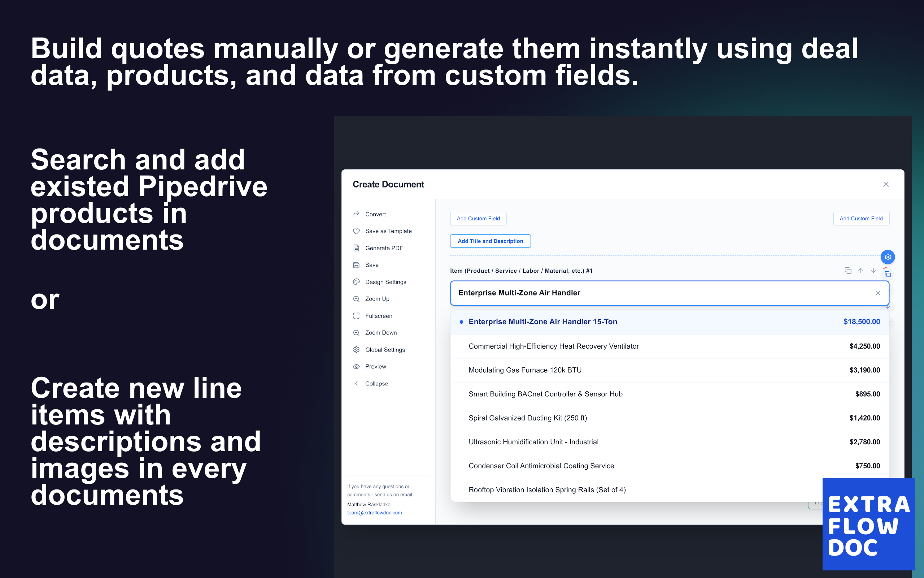Choose Ultrasonic Humidification Unit - Industrial

[x=670, y=442]
